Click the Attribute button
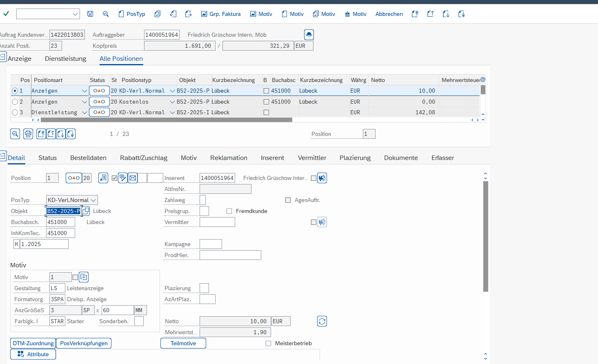The image size is (598, 364). click(x=33, y=354)
